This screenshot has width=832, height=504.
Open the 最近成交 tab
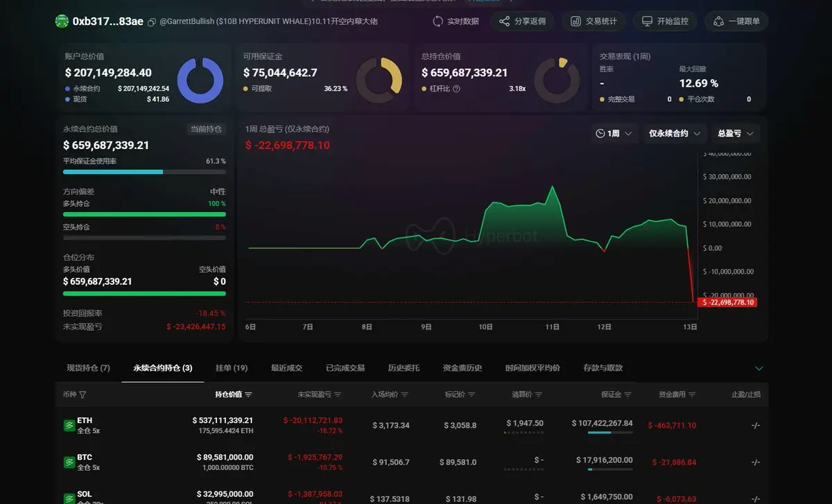pyautogui.click(x=286, y=368)
